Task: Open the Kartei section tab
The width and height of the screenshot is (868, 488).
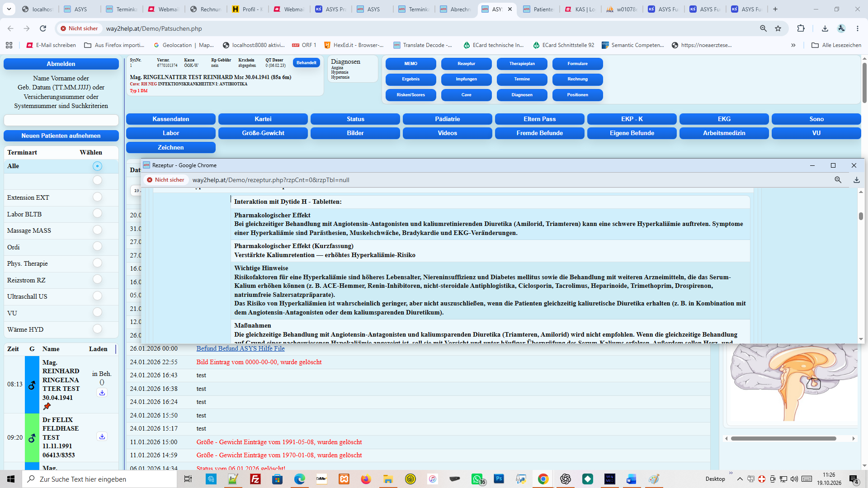Action: (x=263, y=119)
